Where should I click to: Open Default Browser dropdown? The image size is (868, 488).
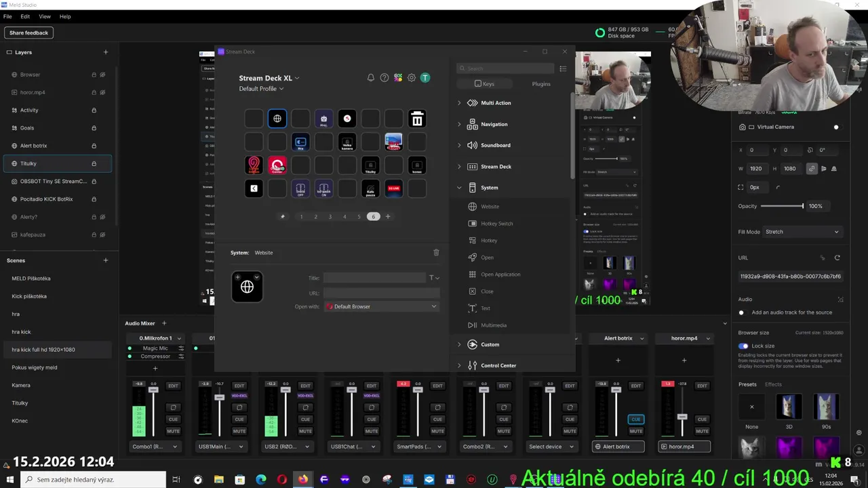coord(382,306)
